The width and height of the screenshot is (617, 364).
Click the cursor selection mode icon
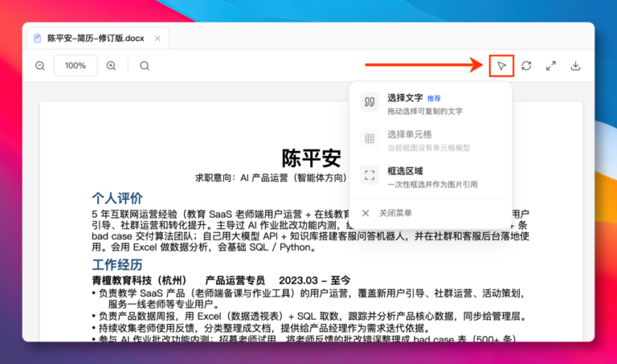point(501,66)
